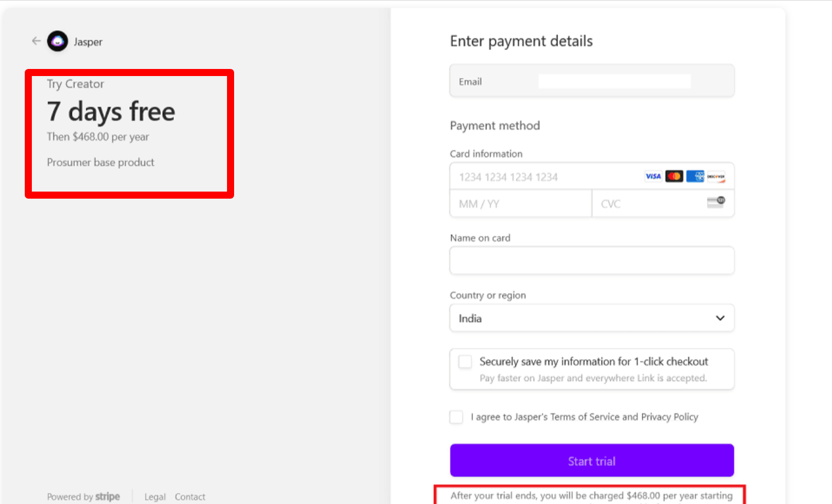Click the Jasper logo icon
Image resolution: width=832 pixels, height=504 pixels.
click(57, 41)
